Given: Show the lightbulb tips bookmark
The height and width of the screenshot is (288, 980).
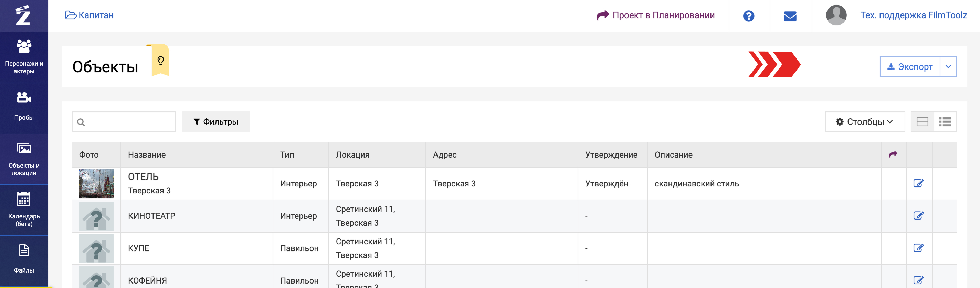Looking at the screenshot, I should (160, 61).
